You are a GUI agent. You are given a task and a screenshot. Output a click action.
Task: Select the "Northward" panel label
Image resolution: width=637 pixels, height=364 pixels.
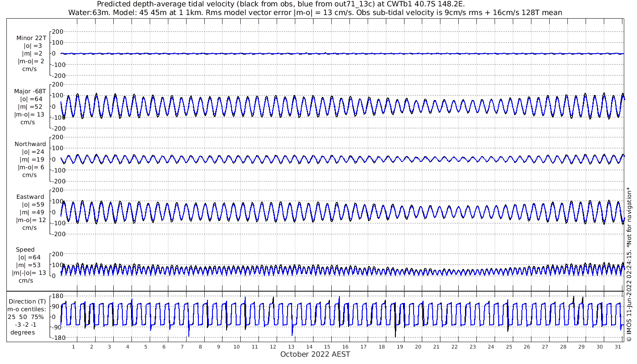click(30, 144)
